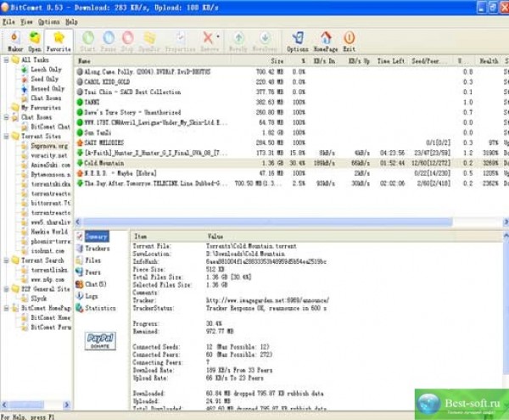Select Leech Only in the task tree
Image resolution: width=509 pixels, height=420 pixels.
(x=46, y=70)
